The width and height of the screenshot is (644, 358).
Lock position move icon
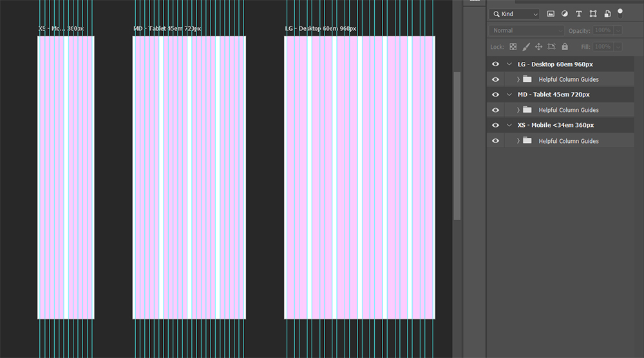(x=538, y=47)
